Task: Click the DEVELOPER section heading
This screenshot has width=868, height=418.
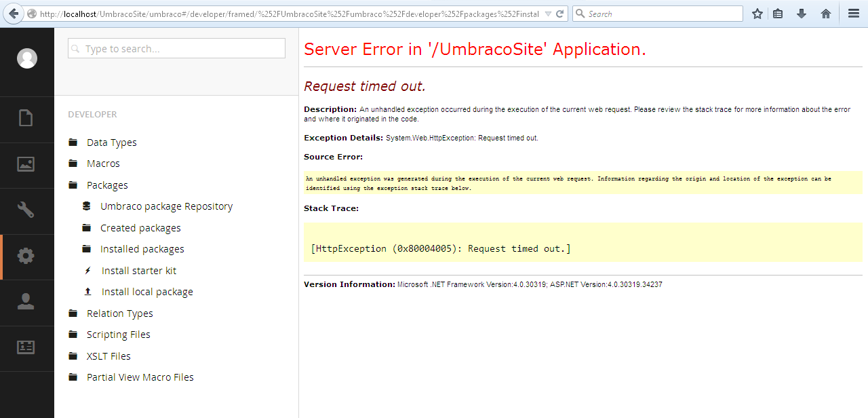Action: click(x=92, y=115)
